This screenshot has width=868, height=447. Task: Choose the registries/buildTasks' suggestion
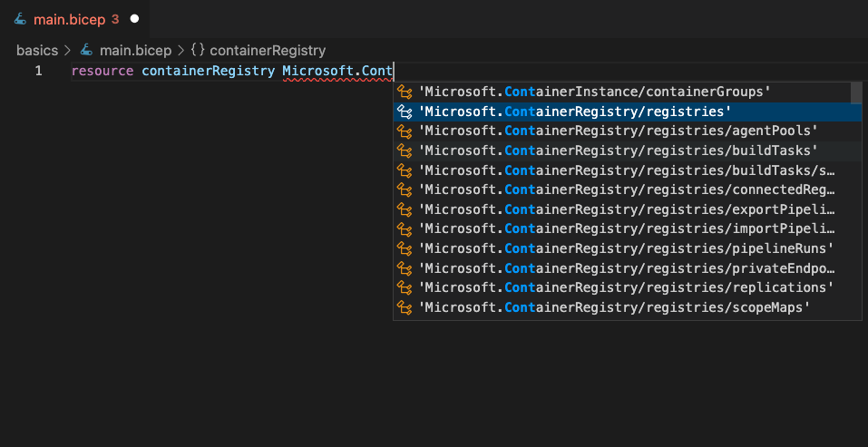click(x=628, y=151)
